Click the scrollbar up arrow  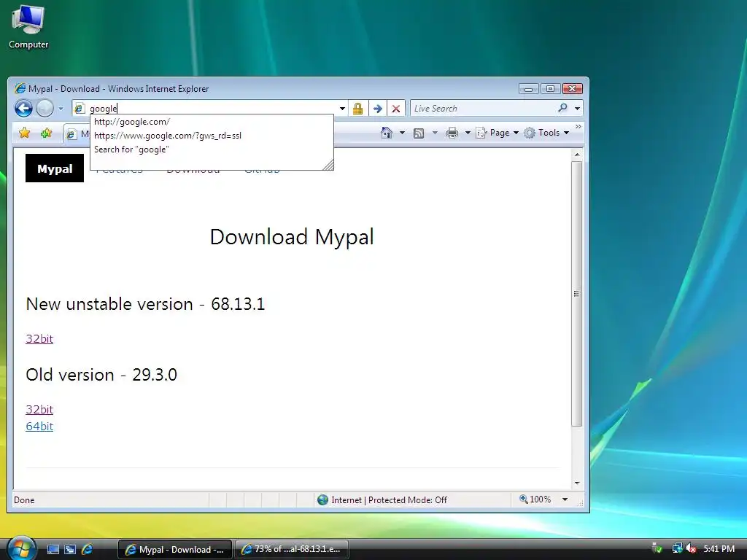pos(577,155)
